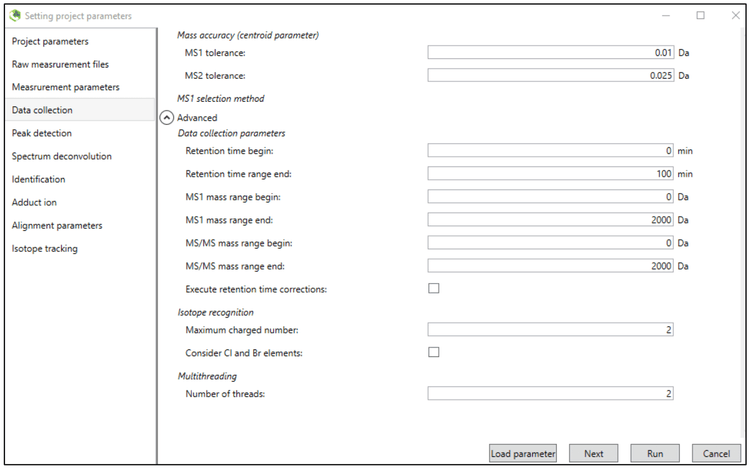Viewport: 750px width, 470px height.
Task: Switch to Raw measurement files tab
Action: [60, 64]
